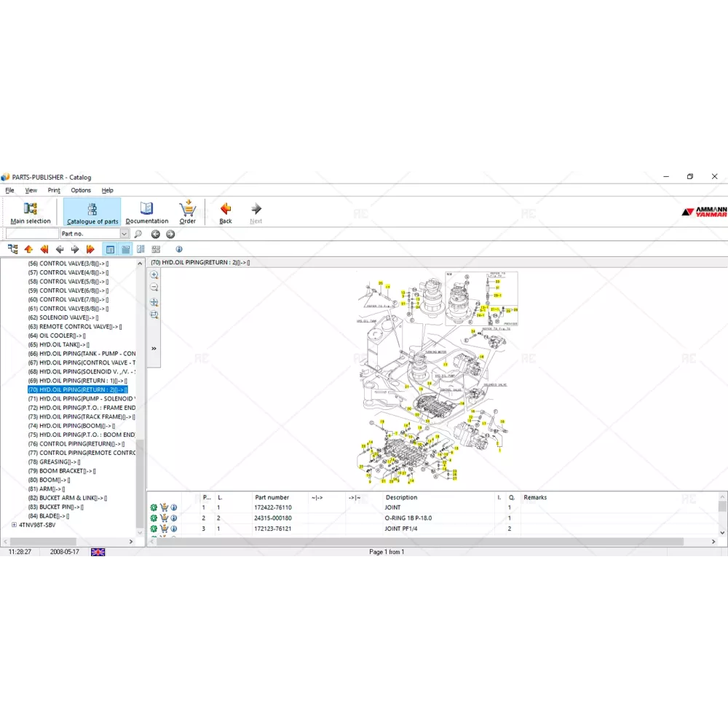Open the Options menu
The height and width of the screenshot is (728, 728).
[x=81, y=190]
